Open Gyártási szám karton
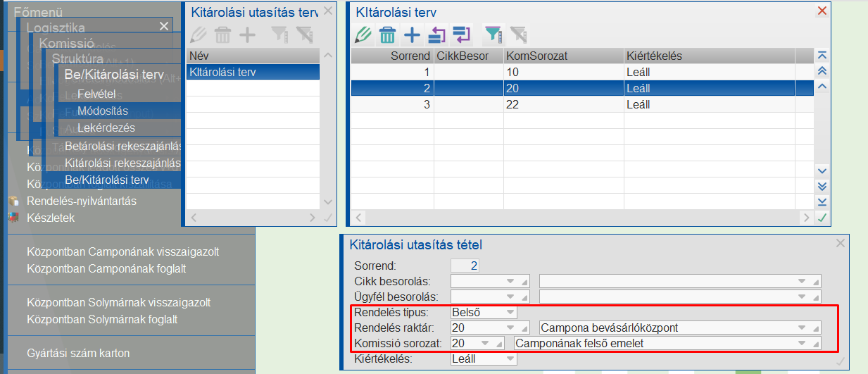The image size is (868, 374). pyautogui.click(x=78, y=354)
